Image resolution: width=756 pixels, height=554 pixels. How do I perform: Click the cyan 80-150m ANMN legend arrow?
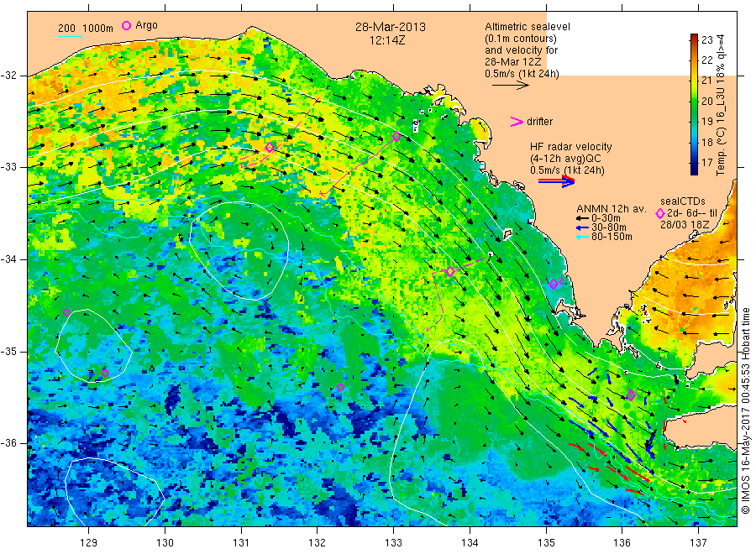tap(582, 237)
